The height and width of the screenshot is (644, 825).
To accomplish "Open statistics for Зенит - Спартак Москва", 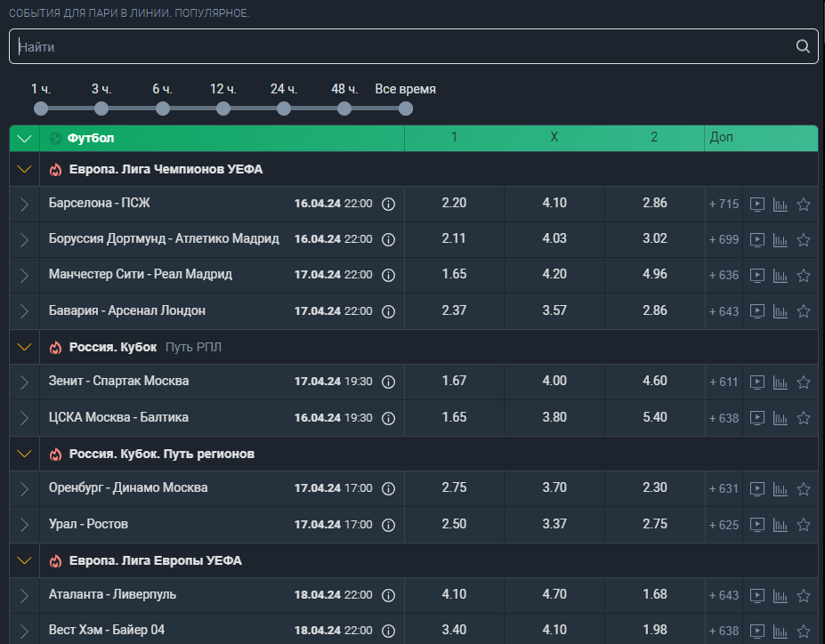I will 781,382.
